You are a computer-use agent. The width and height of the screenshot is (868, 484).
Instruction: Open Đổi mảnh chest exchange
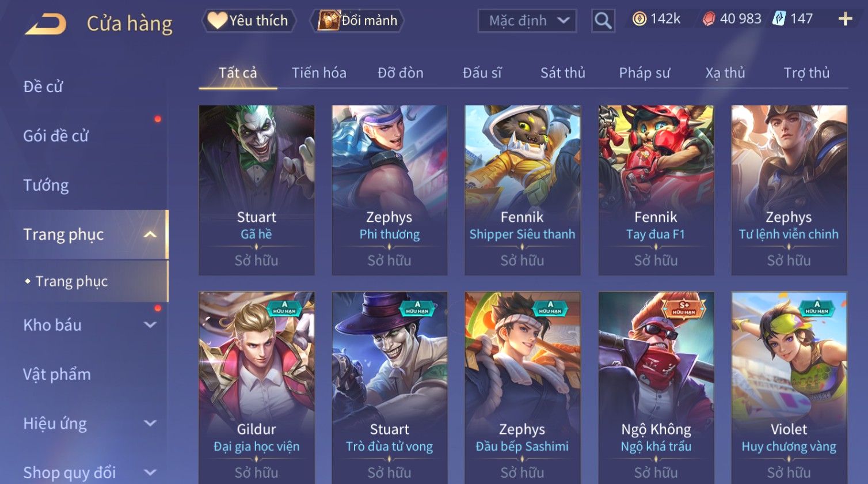pyautogui.click(x=357, y=21)
